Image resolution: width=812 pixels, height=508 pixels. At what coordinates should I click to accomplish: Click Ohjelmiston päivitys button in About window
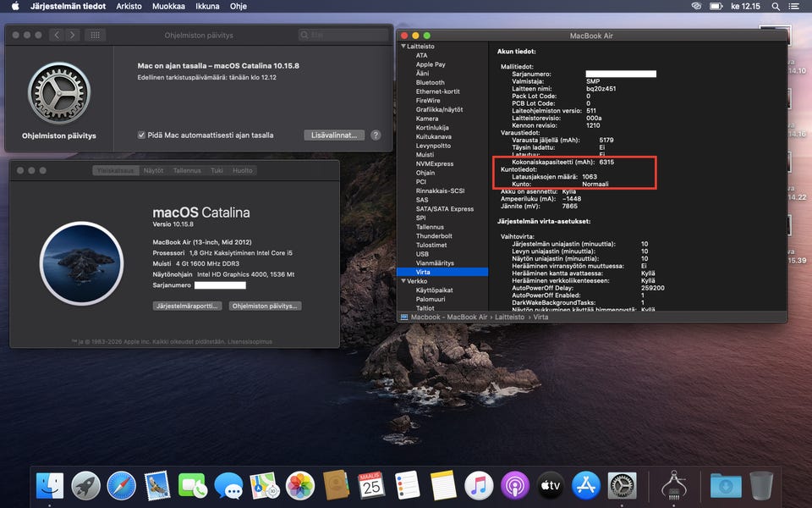pos(265,306)
